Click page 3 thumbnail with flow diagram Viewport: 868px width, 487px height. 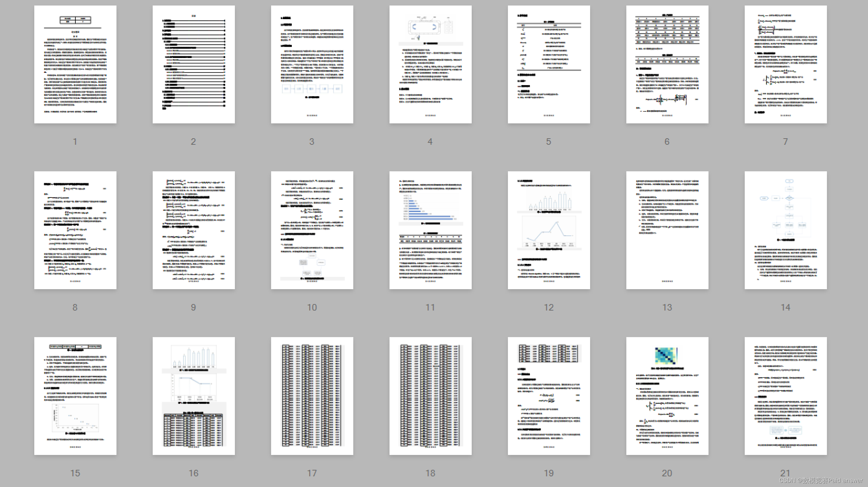tap(312, 64)
